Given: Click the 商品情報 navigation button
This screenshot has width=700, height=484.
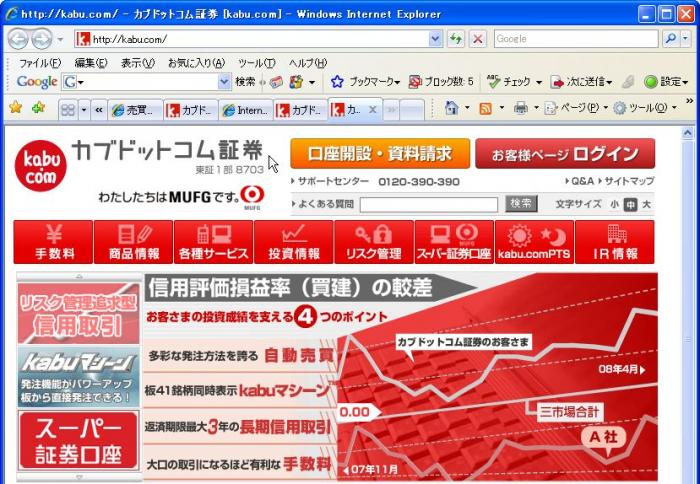Looking at the screenshot, I should click(133, 242).
